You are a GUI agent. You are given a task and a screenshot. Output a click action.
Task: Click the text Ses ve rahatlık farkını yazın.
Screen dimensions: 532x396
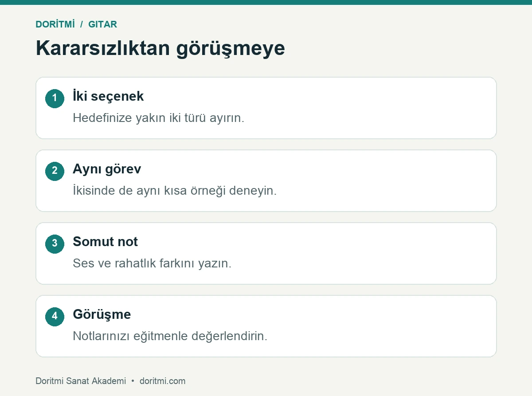(x=152, y=263)
